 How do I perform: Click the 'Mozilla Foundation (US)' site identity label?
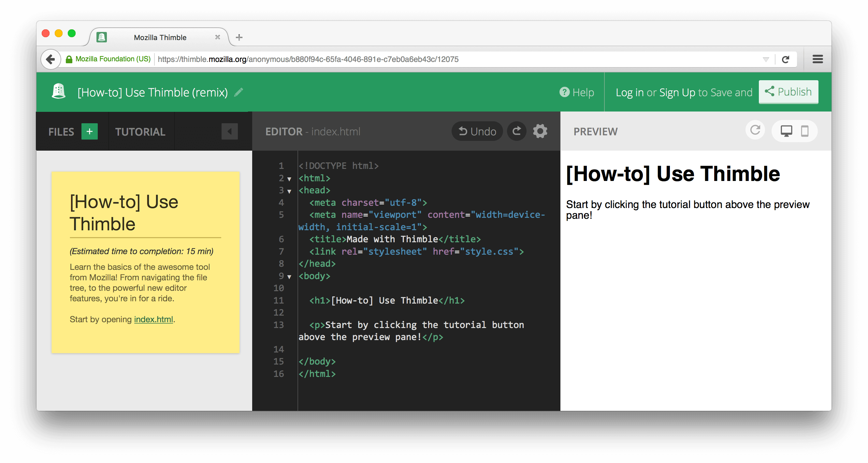[113, 59]
